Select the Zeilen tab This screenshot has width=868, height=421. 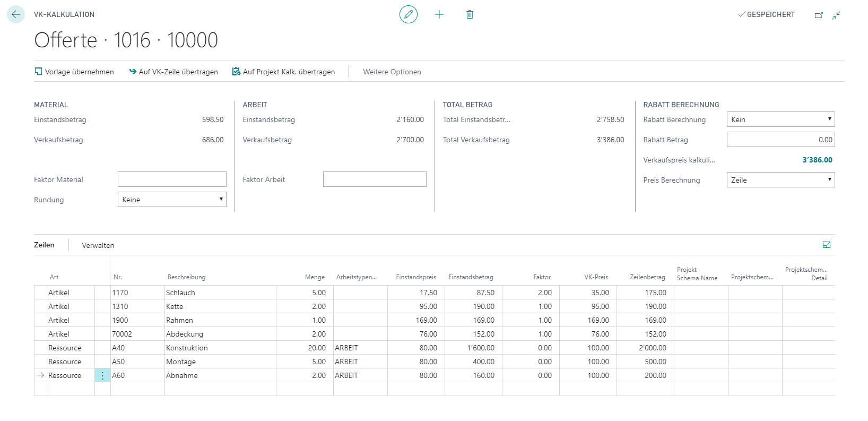(x=44, y=245)
